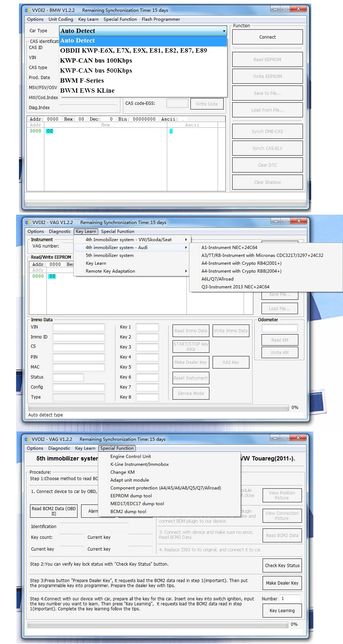The image size is (343, 644).
Task: Select BWM F-Series car type
Action: pyautogui.click(x=143, y=81)
